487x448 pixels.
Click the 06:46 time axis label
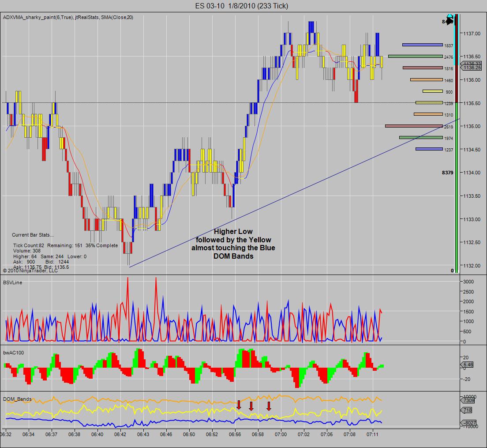[166, 434]
